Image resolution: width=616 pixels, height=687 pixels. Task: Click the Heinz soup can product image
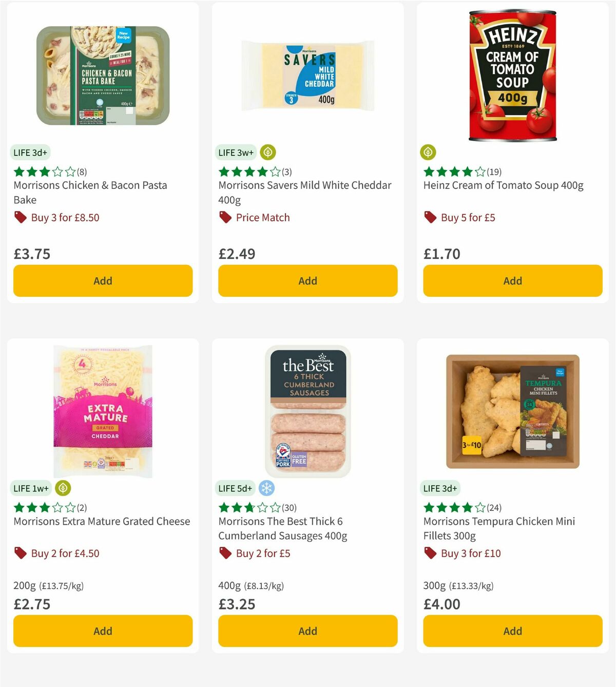512,75
